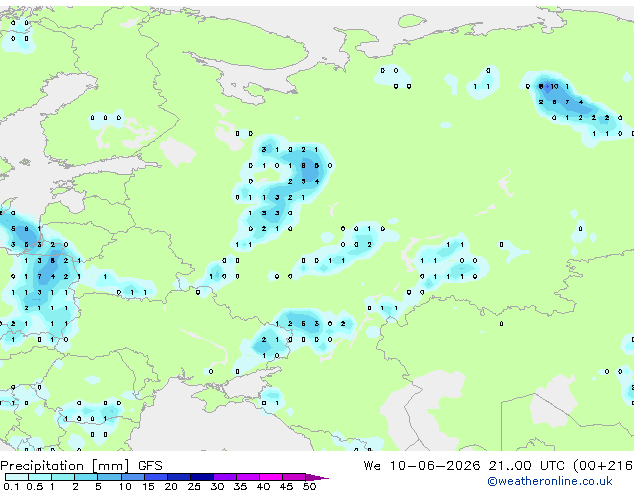Click the legend label '0.5'
Screen dimensions: 634x490
pos(34,486)
